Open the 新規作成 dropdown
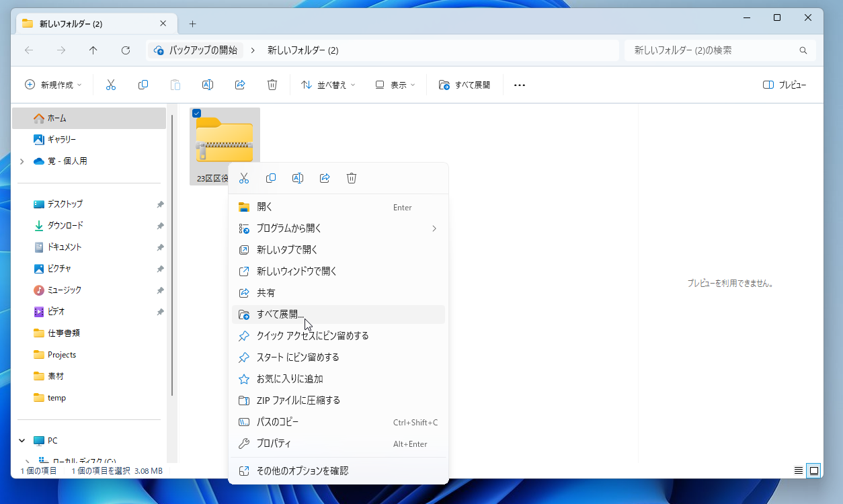 click(x=53, y=85)
